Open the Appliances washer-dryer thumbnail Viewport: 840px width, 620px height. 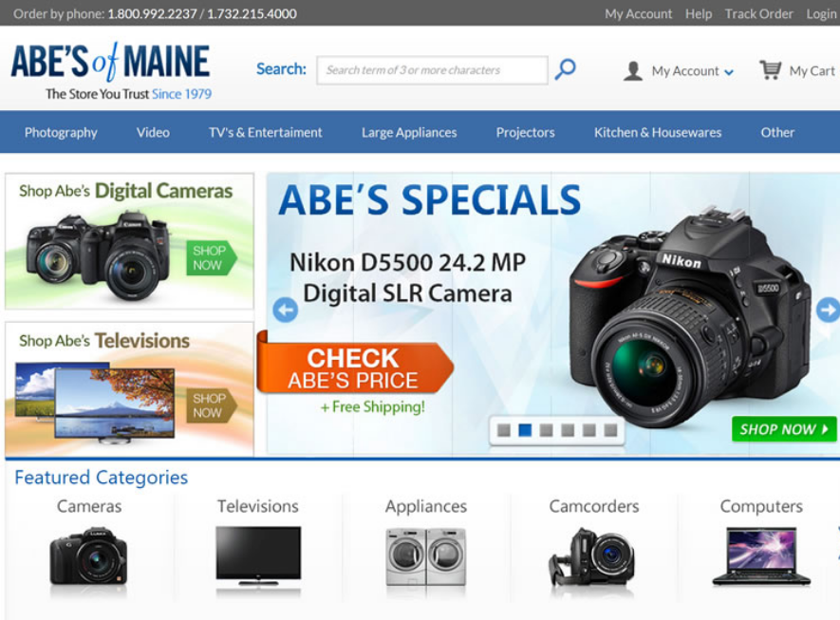tap(426, 556)
